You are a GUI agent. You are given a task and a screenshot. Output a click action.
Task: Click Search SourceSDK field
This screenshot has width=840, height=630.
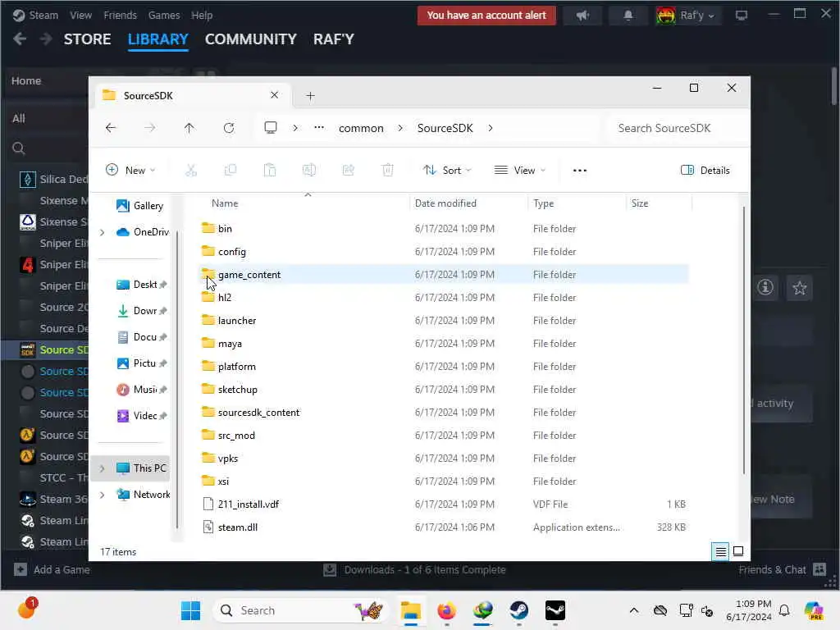click(x=677, y=128)
